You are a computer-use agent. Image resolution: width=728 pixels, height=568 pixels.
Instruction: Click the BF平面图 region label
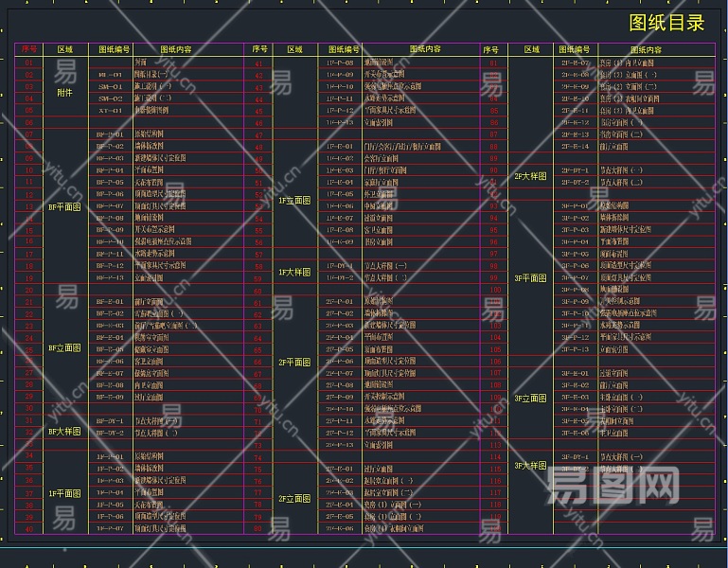(x=65, y=206)
